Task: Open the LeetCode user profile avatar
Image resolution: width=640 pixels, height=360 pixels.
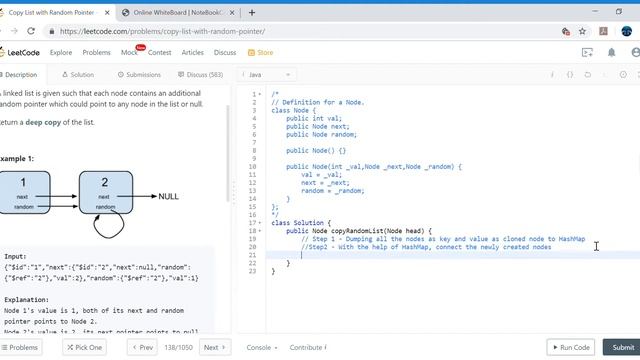Action: 636,53
